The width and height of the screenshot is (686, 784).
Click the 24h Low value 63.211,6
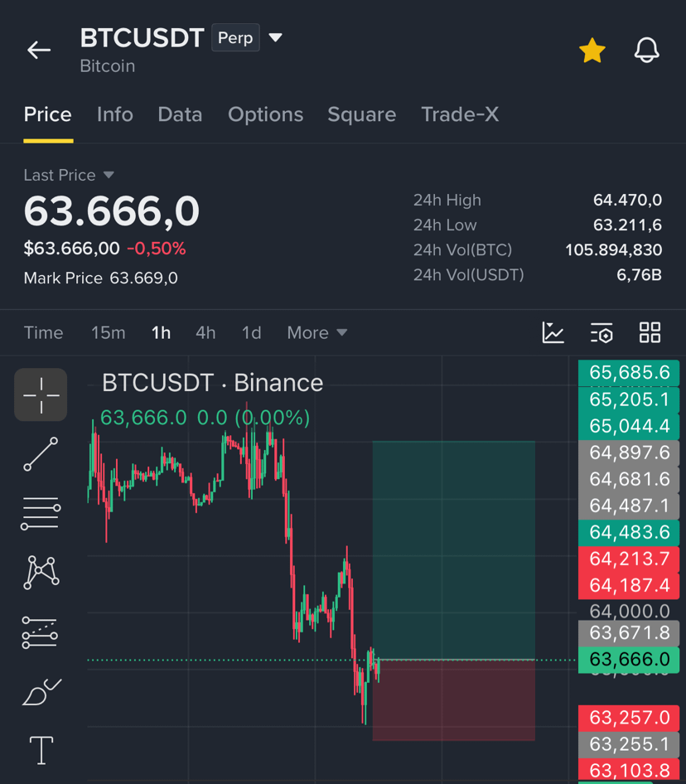(627, 225)
